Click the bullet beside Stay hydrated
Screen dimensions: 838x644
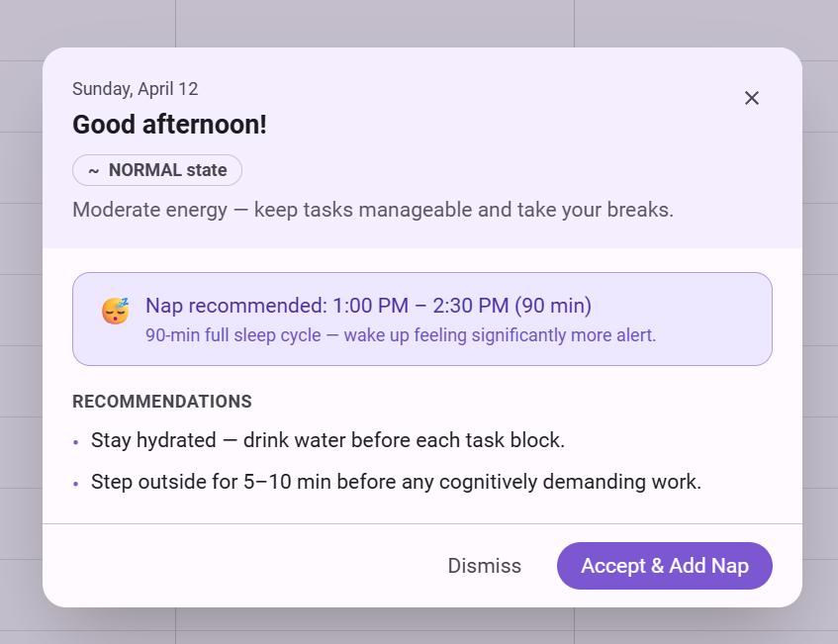click(x=76, y=442)
